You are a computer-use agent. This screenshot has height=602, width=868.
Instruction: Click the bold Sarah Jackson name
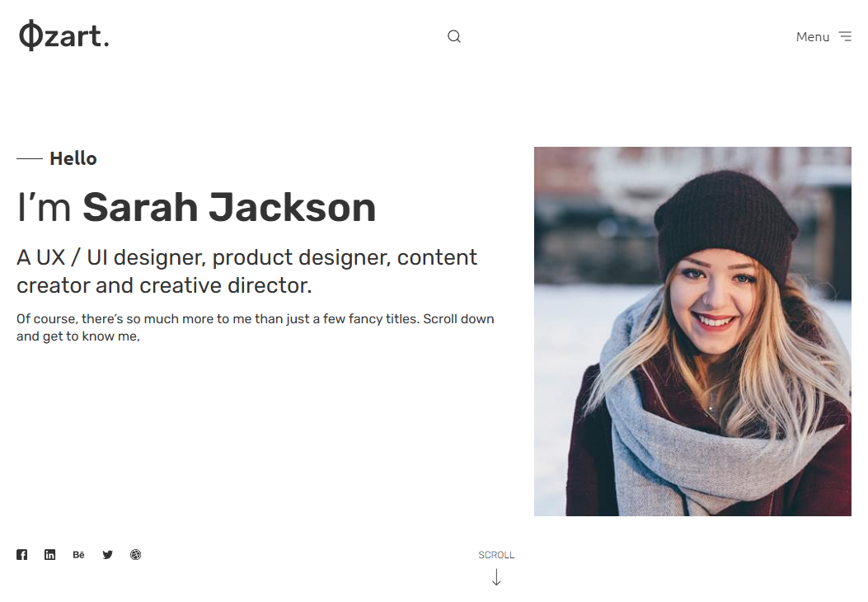point(229,208)
